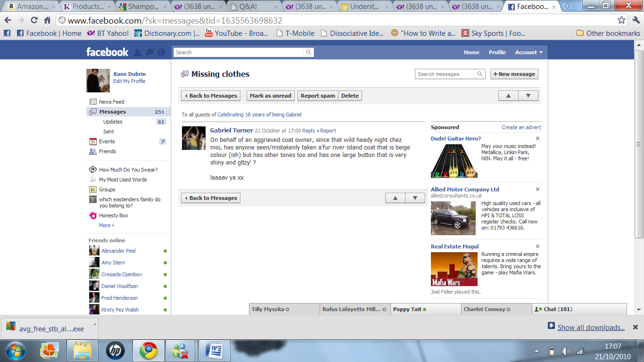Go to next message with top down arrow
The image size is (644, 362).
click(528, 96)
